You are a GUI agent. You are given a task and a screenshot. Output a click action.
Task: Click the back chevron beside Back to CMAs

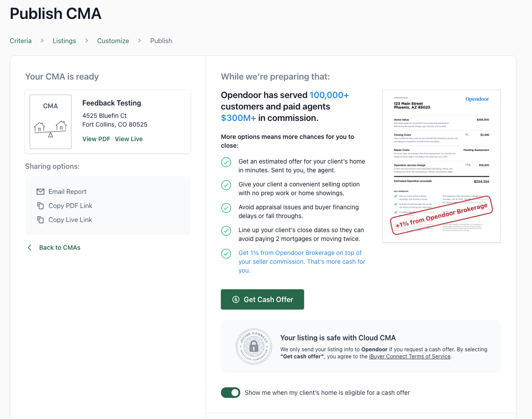(29, 247)
